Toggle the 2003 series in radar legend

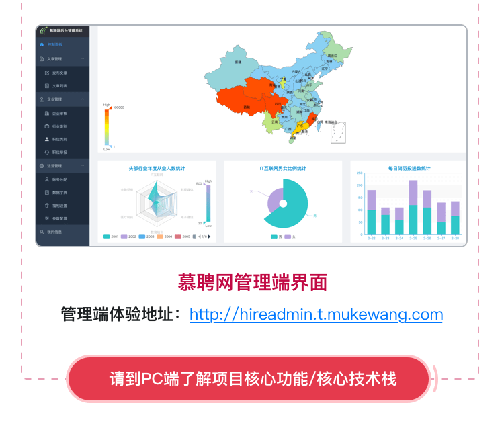[x=146, y=236]
